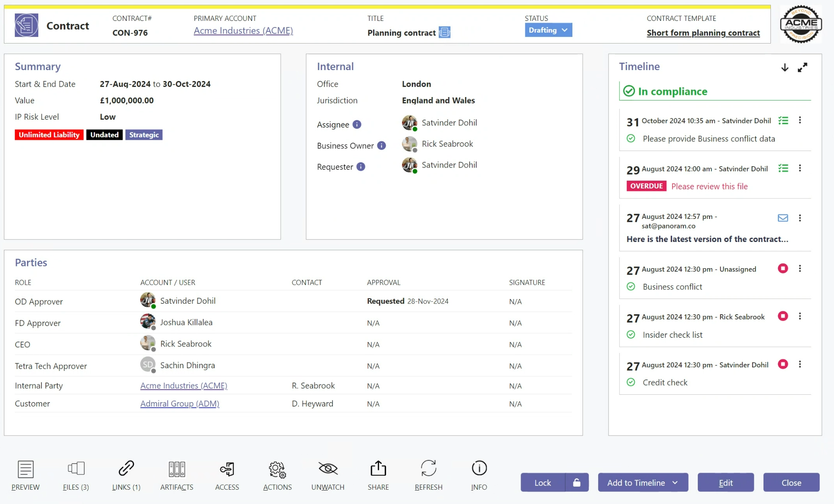Open more options for 29 August overdue entry

coord(800,168)
